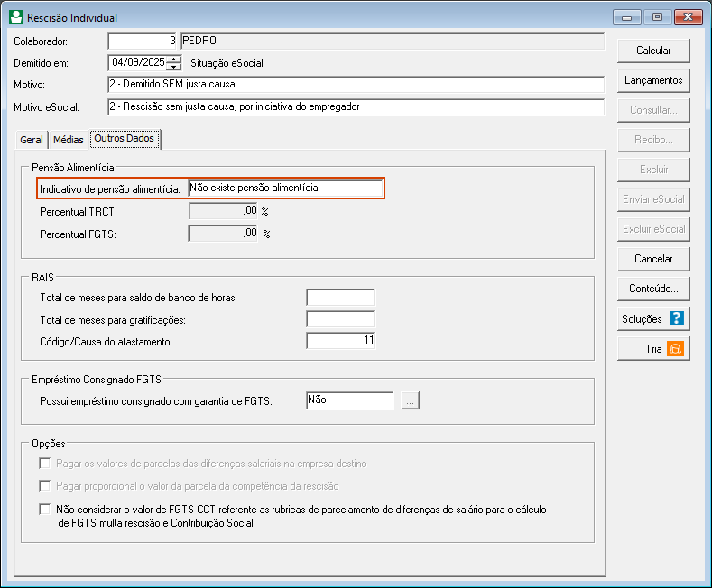Click the Rescisão Individual window title icon
Viewport: 712px width, 588px height.
click(15, 17)
